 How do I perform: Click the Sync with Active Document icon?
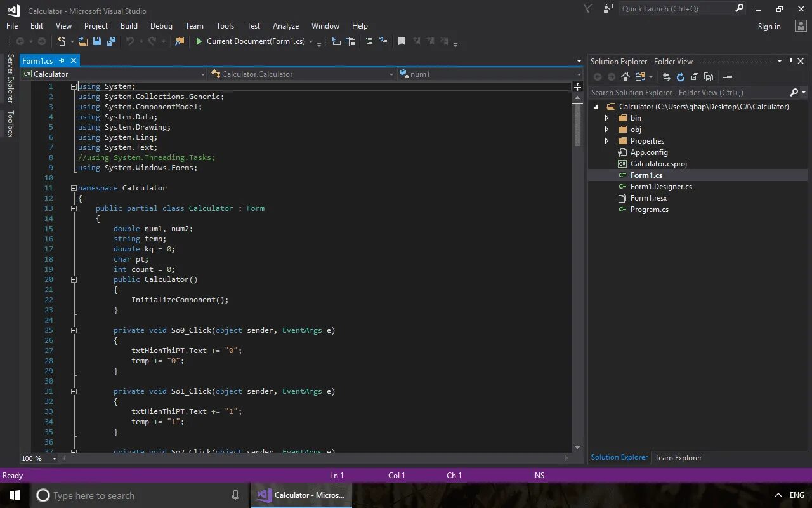667,77
